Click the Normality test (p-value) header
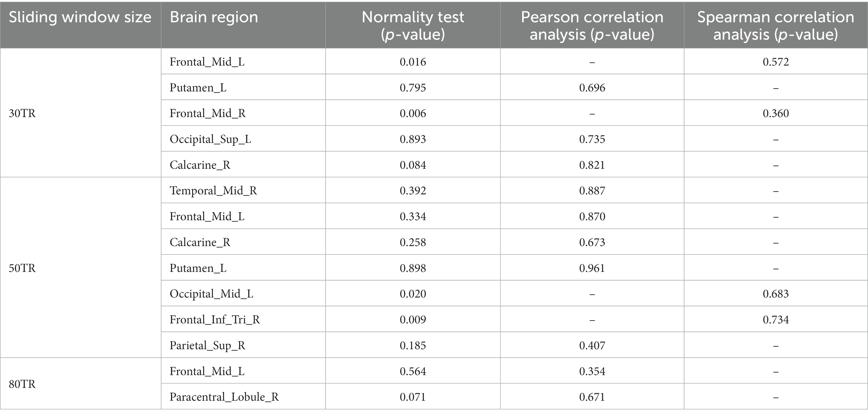This screenshot has width=868, height=416. [413, 26]
